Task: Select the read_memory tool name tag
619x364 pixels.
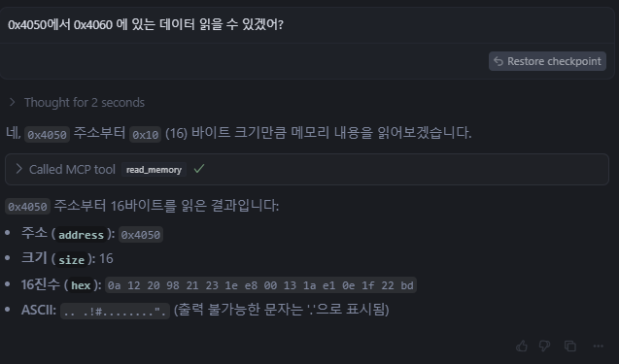Action: (154, 170)
